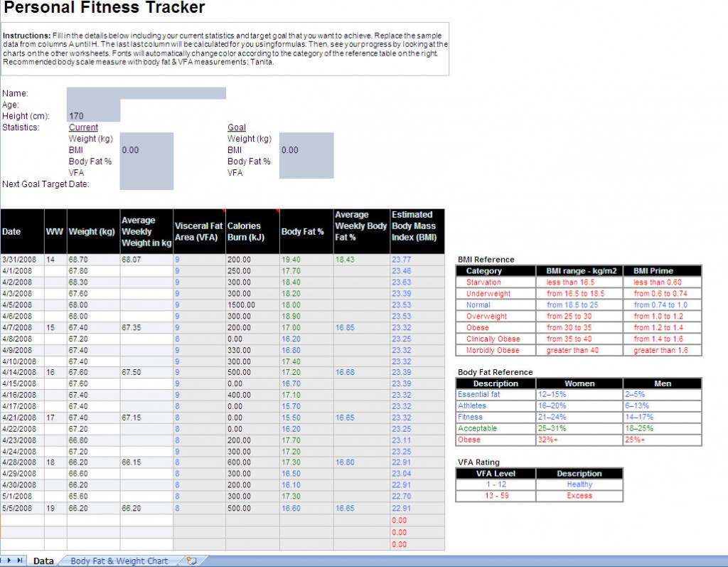
Task: Select the BMI Prime header cell
Action: pyautogui.click(x=662, y=271)
